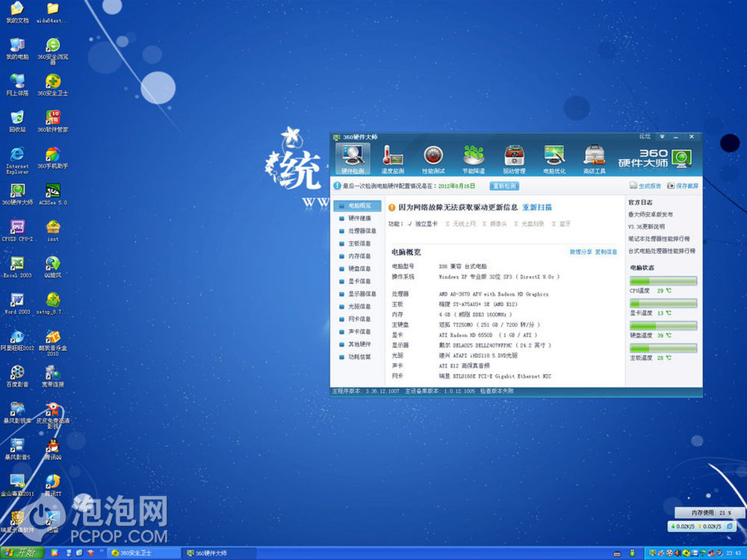Screen dimensions: 747x560
Task: Click the 内存使用 memory usage widget
Action: (709, 513)
